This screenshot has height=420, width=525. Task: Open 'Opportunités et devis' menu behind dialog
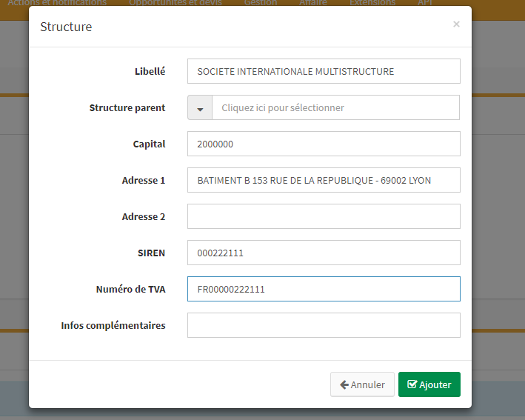point(175,3)
